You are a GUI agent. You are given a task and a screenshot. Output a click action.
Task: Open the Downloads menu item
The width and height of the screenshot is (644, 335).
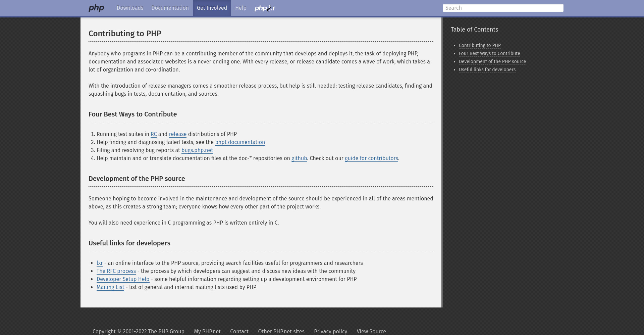coord(130,8)
